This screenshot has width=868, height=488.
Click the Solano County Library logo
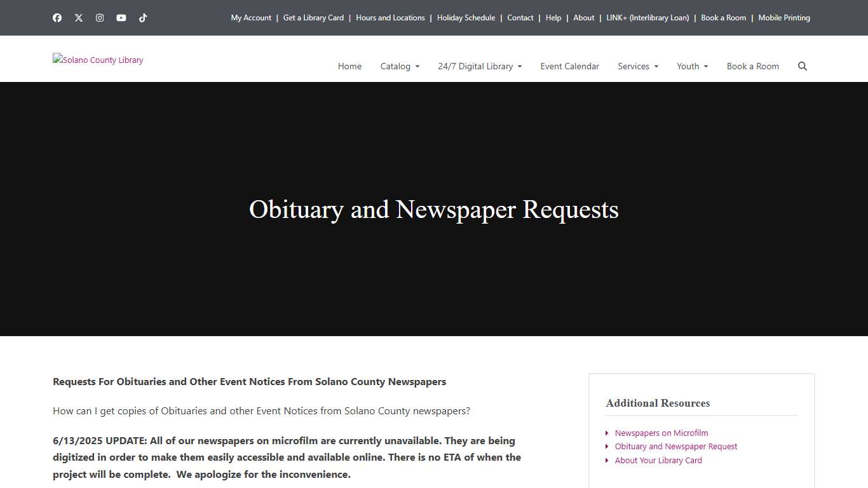[x=98, y=59]
